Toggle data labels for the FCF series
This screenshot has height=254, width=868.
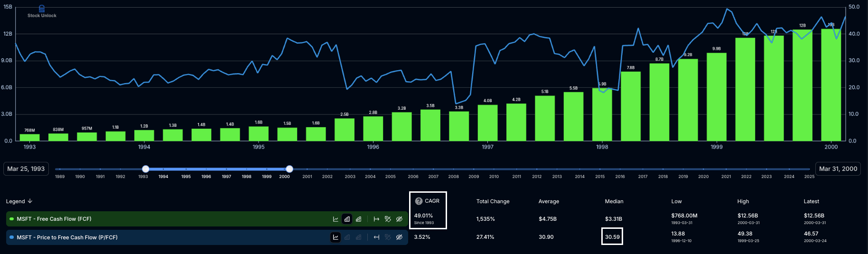coord(388,219)
